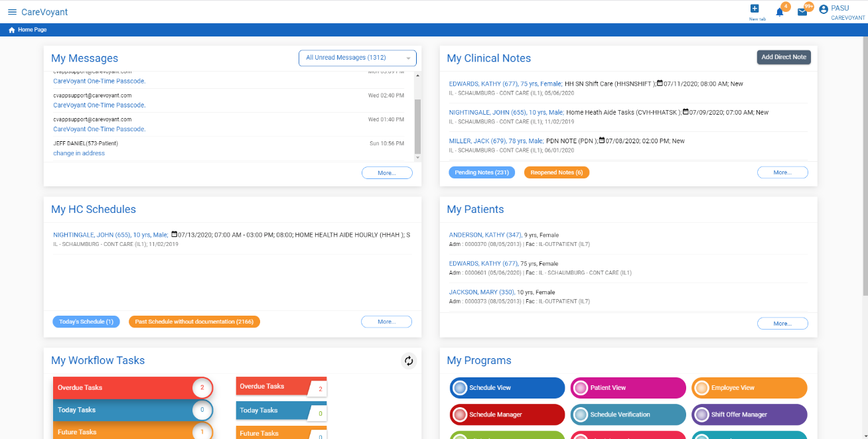Expand the All Unread Messages dropdown

tap(358, 58)
